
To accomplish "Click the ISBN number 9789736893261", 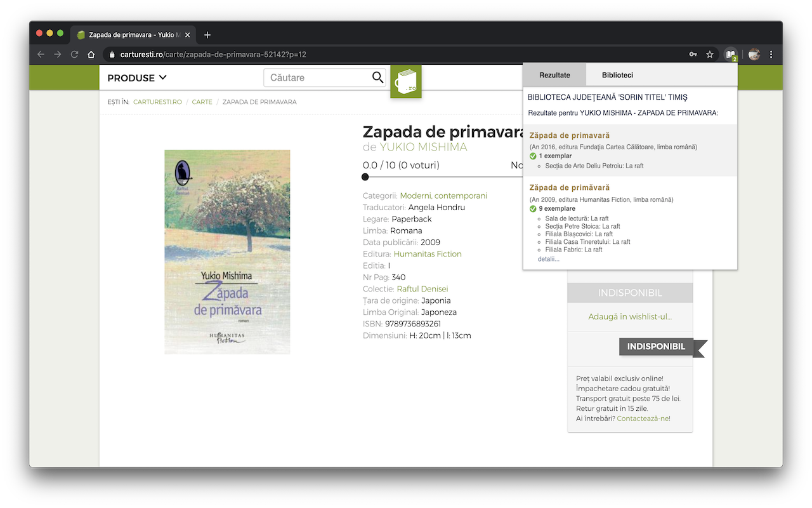I will (413, 324).
